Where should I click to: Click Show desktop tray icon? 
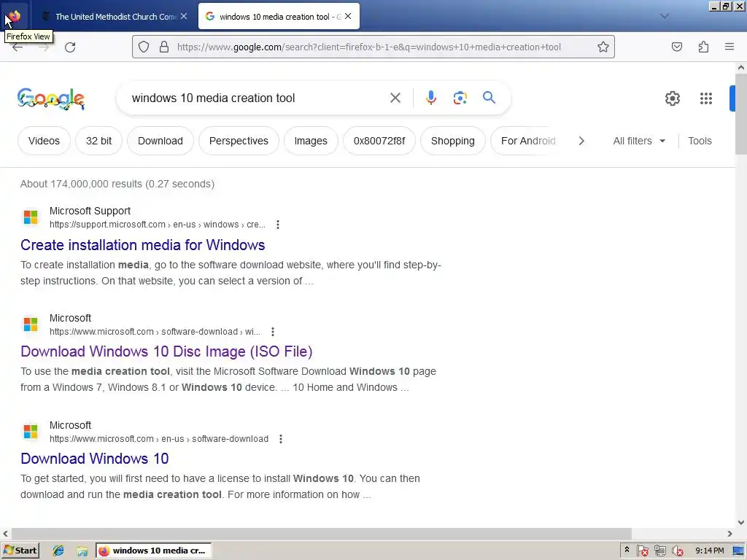point(738,551)
